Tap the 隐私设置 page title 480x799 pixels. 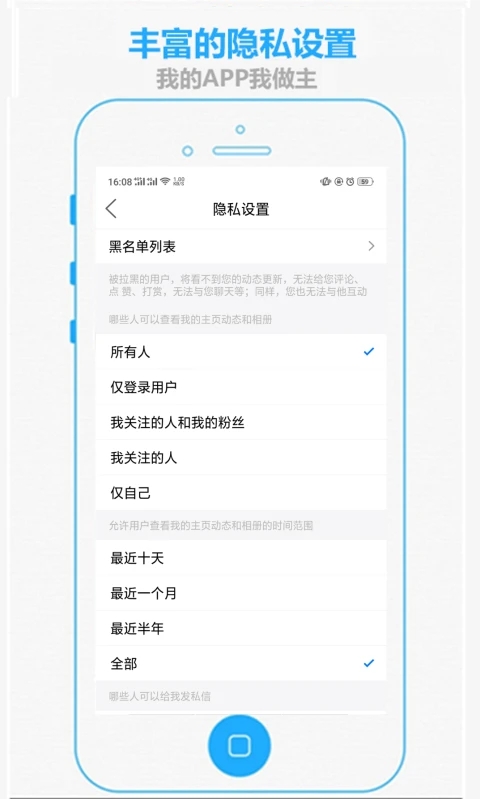point(241,209)
